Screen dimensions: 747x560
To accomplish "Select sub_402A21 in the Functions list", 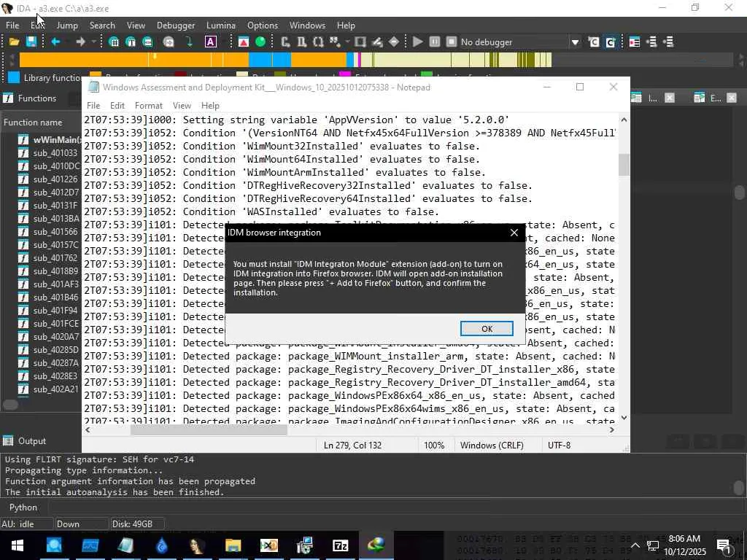I will [50, 389].
